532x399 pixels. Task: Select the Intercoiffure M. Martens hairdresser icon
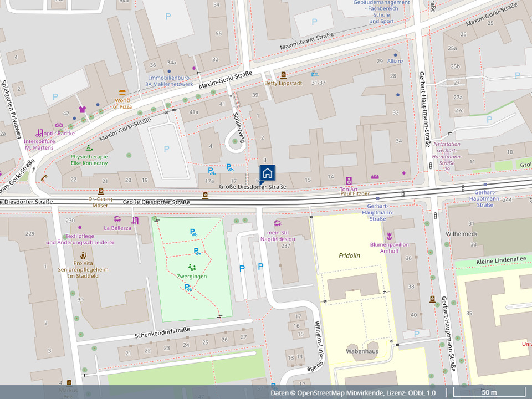point(39,133)
